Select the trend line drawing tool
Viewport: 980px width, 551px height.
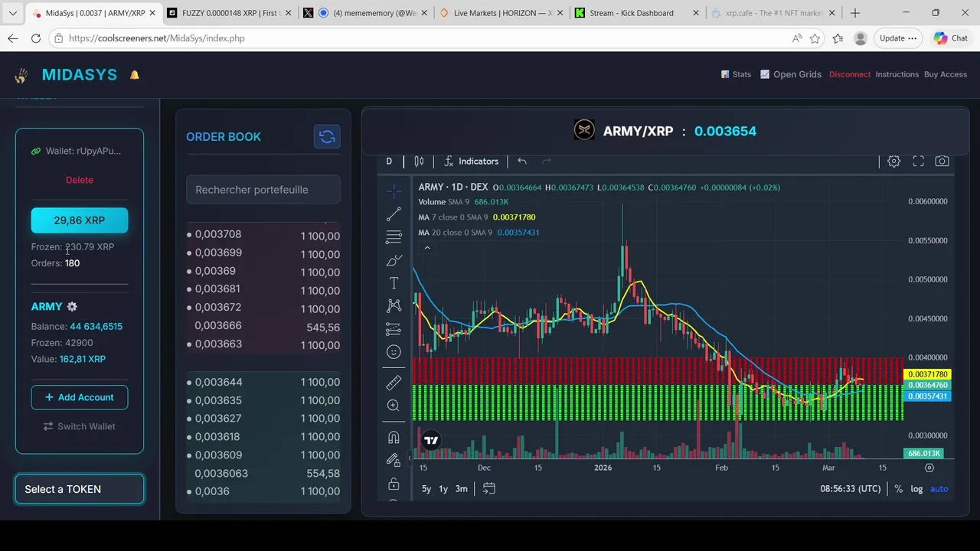coord(394,214)
